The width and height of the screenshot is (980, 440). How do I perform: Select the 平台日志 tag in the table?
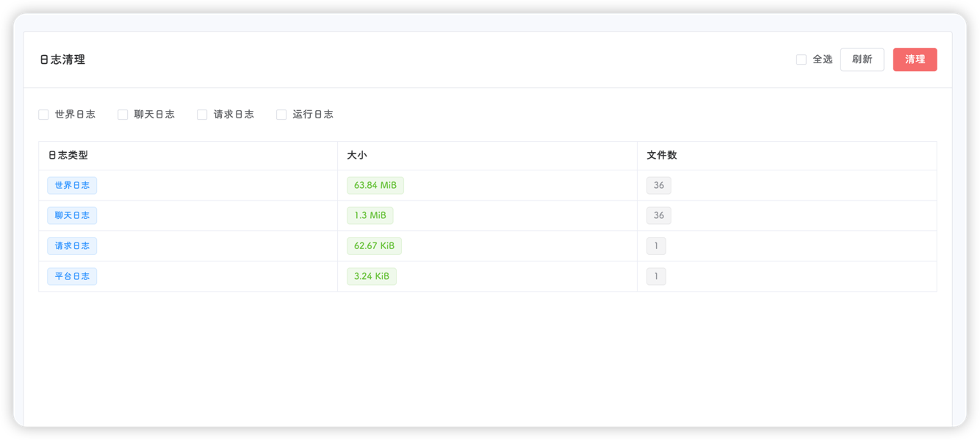click(72, 275)
